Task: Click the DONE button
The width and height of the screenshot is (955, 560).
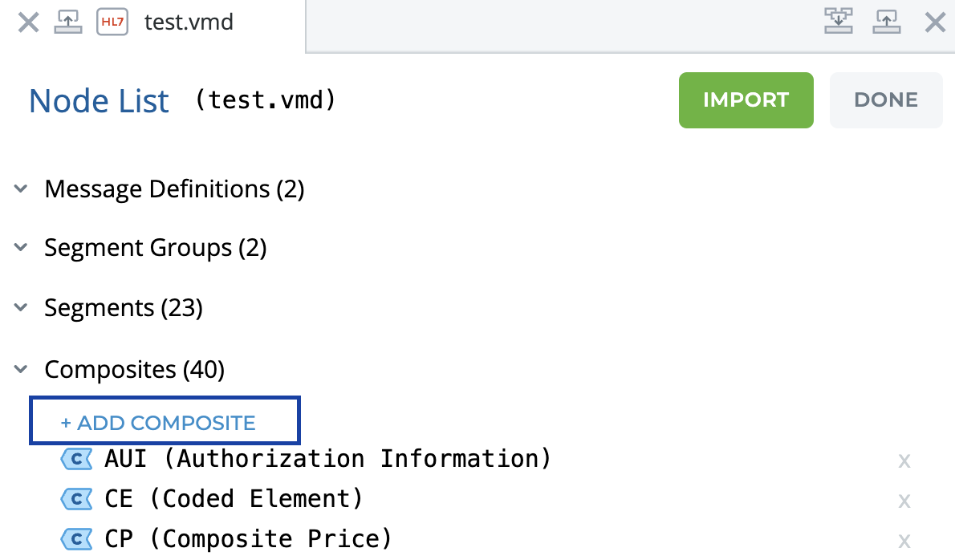Action: 886,99
